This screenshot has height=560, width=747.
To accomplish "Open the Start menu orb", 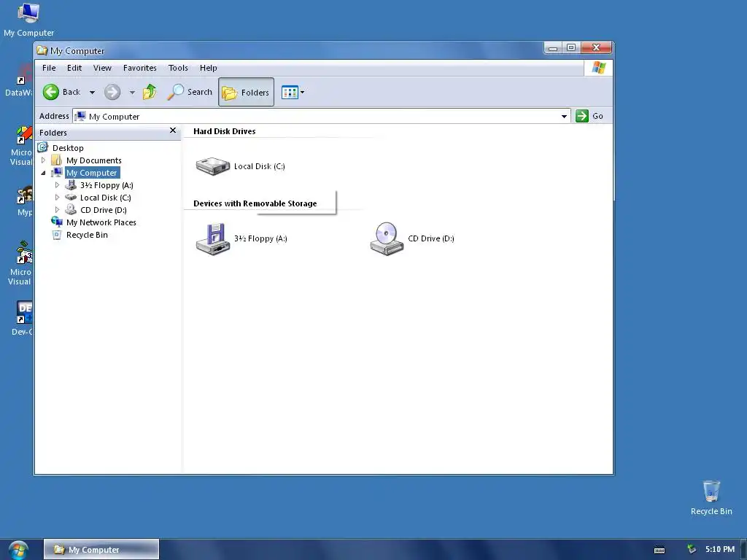I will [x=18, y=550].
